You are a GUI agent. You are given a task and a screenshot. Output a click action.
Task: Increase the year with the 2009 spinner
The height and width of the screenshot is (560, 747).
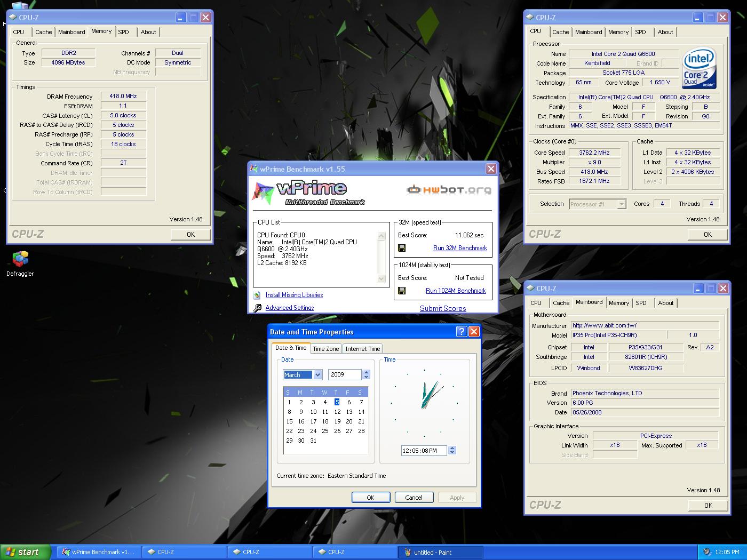pyautogui.click(x=366, y=372)
